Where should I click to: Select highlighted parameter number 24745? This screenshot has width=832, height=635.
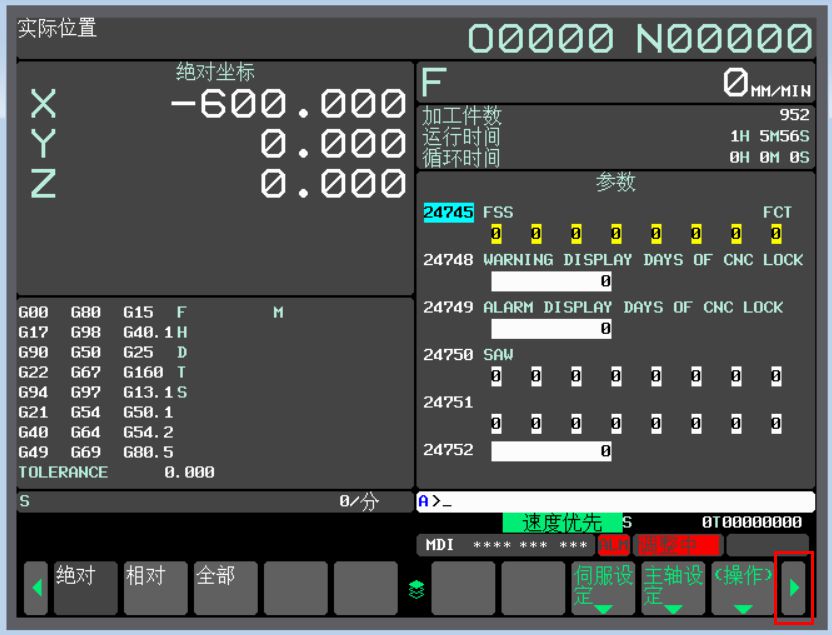pos(450,212)
